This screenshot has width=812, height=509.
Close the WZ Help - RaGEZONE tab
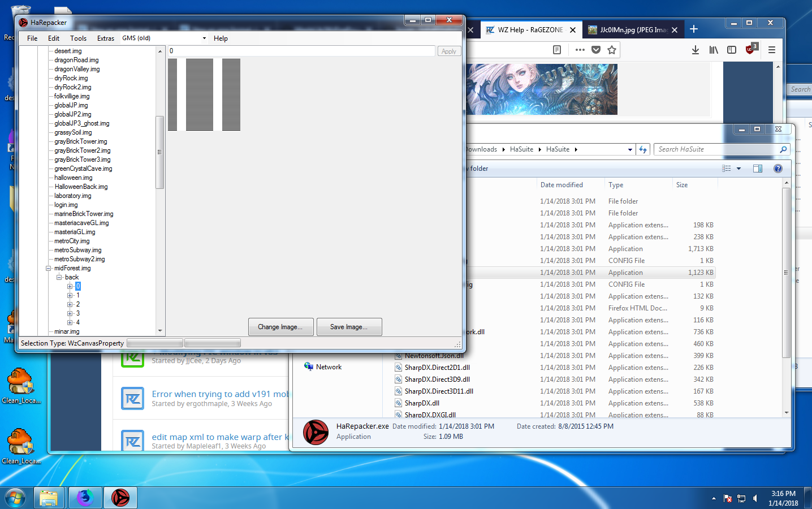coord(573,30)
